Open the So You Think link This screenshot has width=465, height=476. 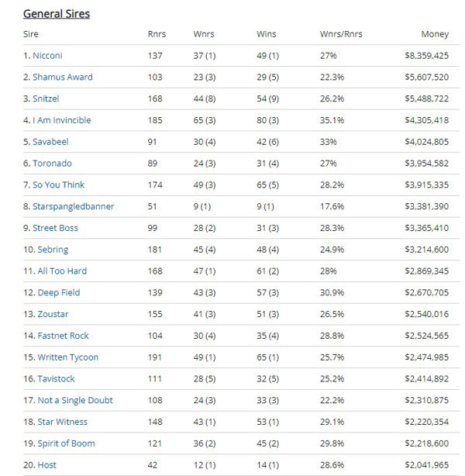[x=58, y=185]
